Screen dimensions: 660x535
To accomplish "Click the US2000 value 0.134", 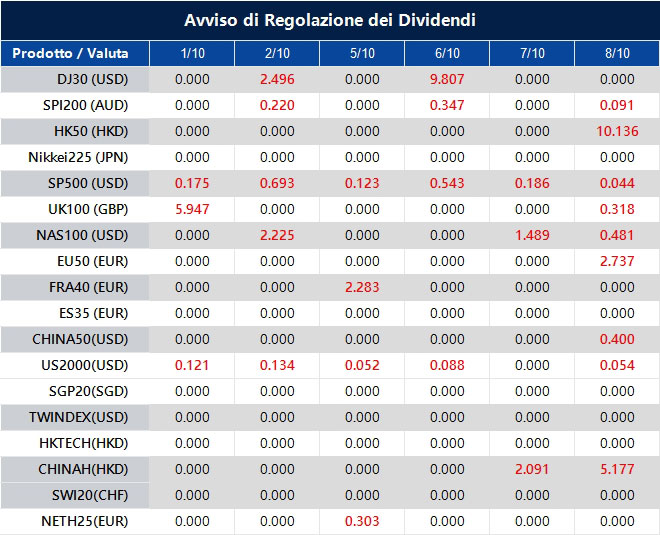I will pos(277,365).
